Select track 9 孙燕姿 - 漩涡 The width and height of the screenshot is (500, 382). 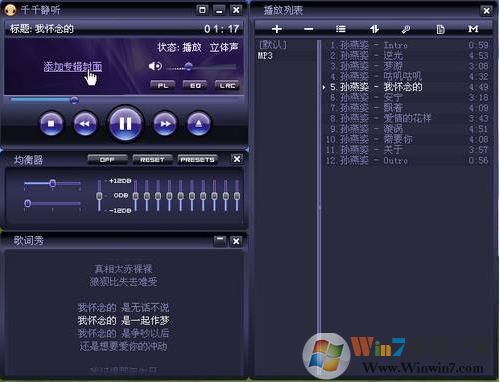coord(408,129)
